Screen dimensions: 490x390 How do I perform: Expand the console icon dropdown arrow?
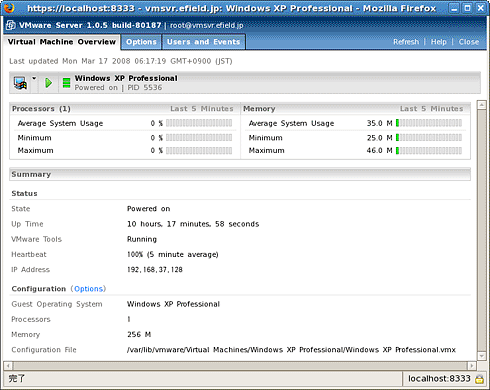(34, 78)
